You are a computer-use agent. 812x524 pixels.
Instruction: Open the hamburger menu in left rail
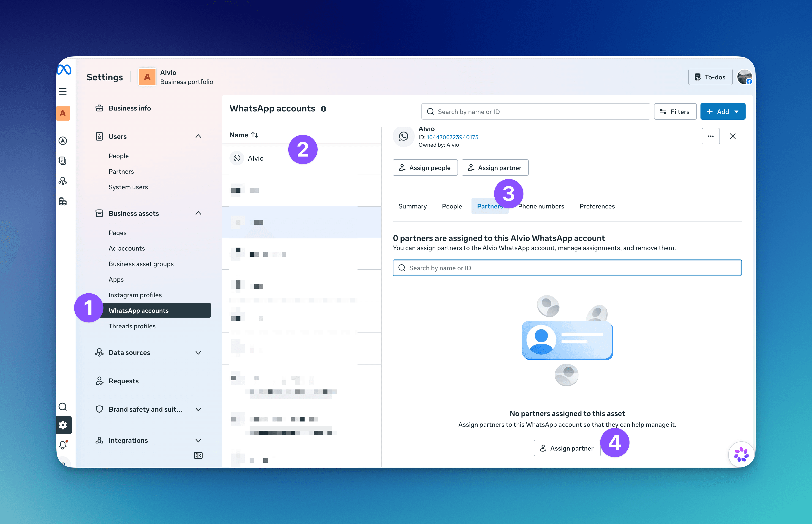63,92
